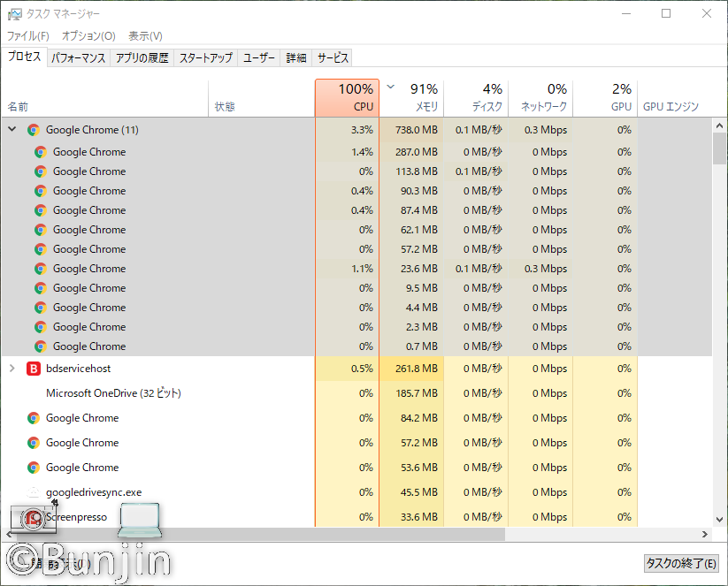Click the GPU column header
The image size is (728, 586).
[605, 98]
